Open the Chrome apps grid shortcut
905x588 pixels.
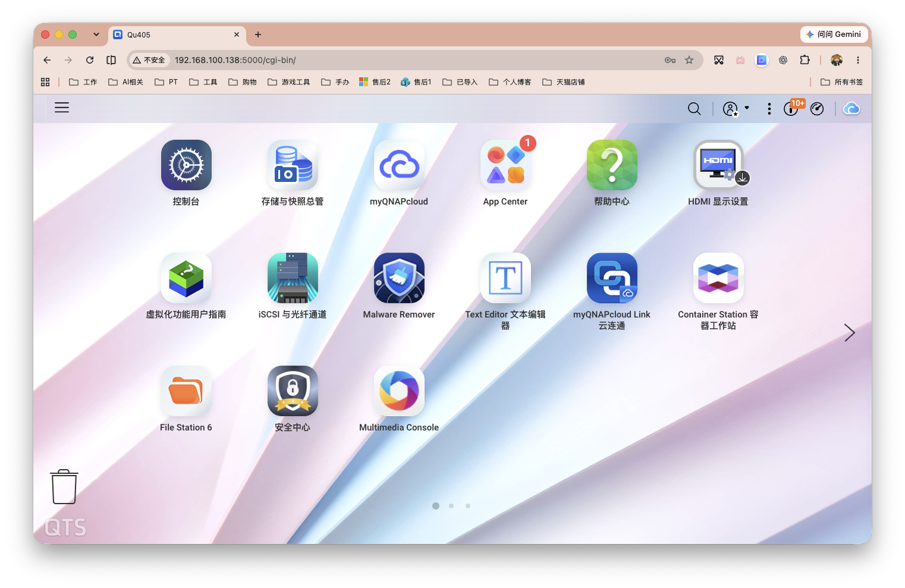45,82
